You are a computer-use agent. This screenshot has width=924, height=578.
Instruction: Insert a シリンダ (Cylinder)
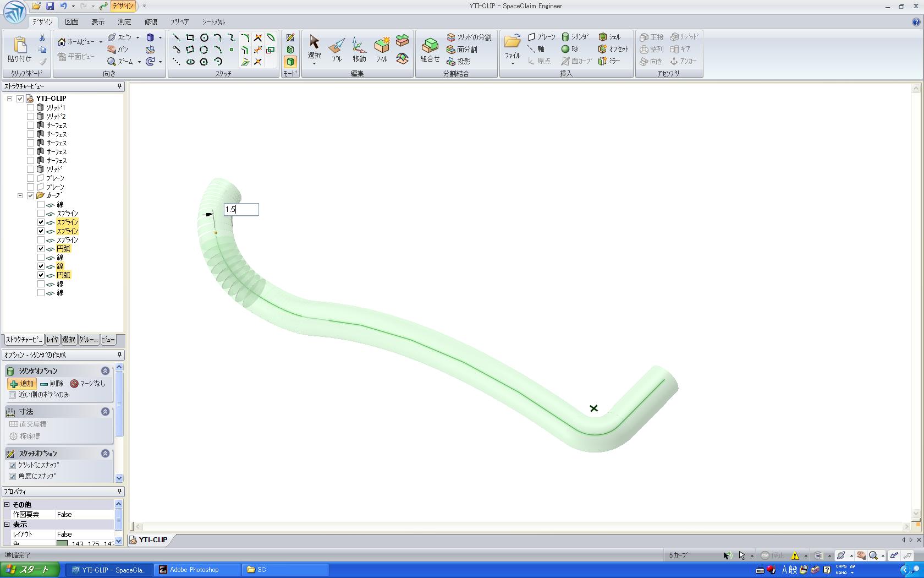click(x=575, y=37)
